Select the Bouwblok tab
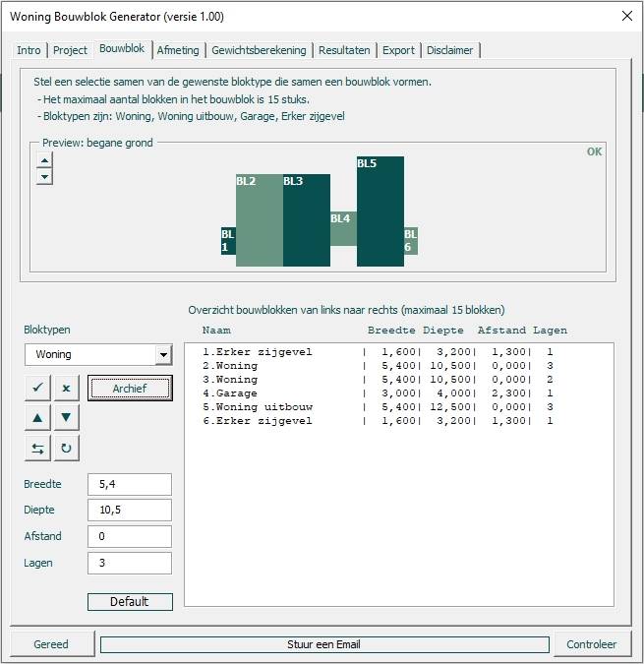The width and height of the screenshot is (644, 664). coord(122,49)
